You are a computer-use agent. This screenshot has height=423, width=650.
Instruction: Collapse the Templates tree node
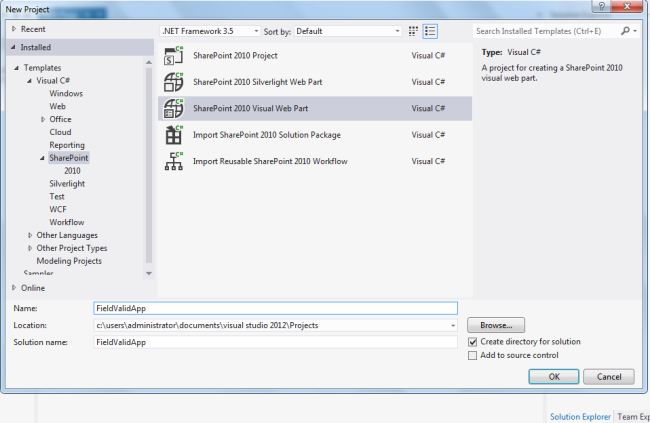click(17, 68)
